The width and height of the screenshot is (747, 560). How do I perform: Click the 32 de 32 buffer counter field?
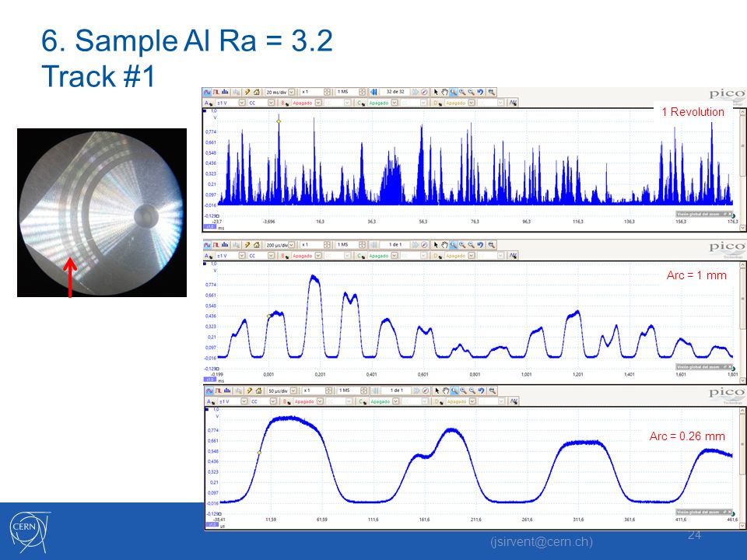click(395, 92)
